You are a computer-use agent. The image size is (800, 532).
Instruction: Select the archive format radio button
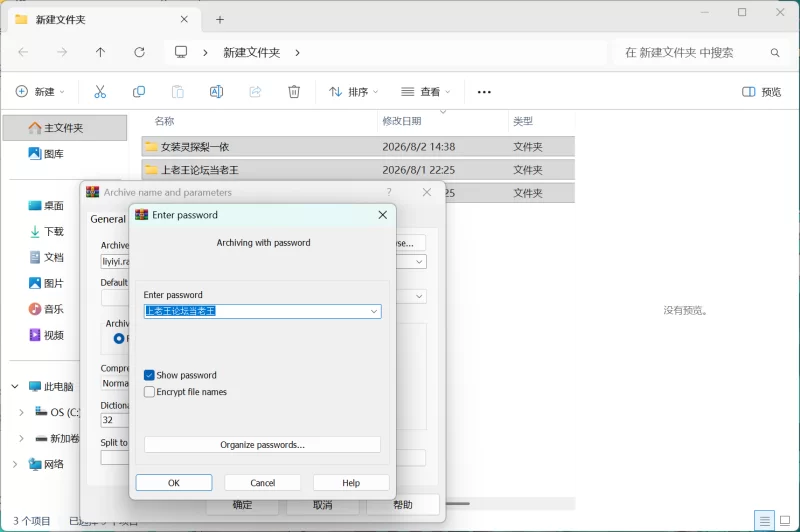click(119, 338)
